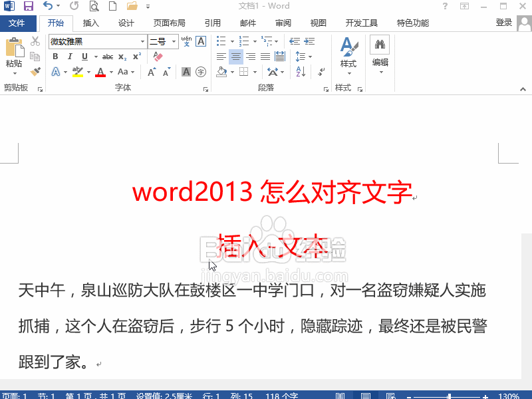Open the font name dropdown 微软雅黑
The width and height of the screenshot is (532, 399).
point(142,42)
